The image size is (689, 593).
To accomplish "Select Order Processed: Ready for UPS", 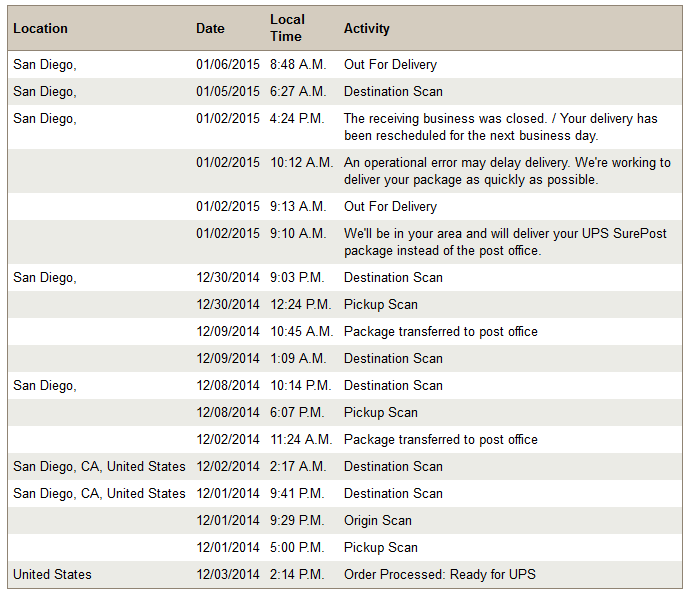I will click(440, 575).
